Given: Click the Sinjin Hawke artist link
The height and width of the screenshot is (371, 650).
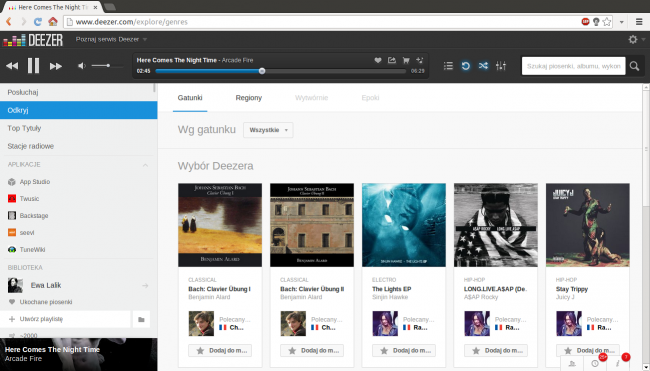Looking at the screenshot, I should point(390,297).
